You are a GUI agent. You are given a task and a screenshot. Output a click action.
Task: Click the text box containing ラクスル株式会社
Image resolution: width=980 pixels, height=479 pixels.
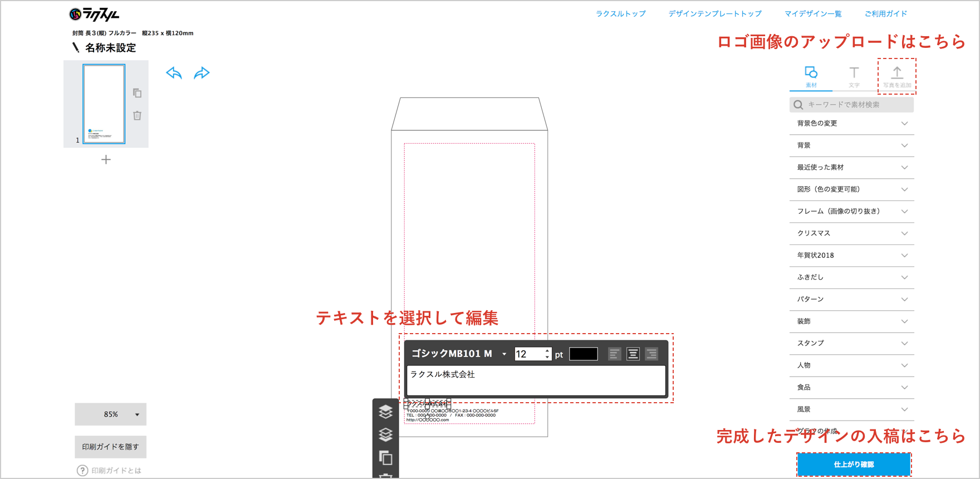536,380
